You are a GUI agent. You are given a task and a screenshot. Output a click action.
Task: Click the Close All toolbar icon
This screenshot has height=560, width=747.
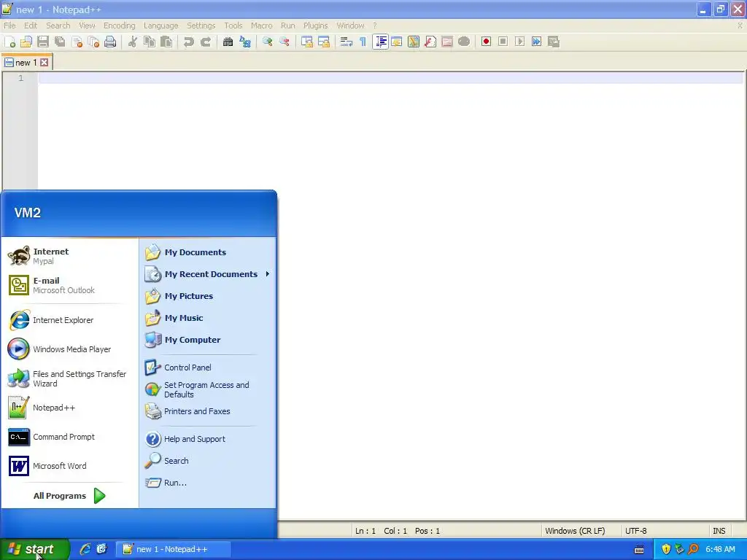tap(94, 42)
